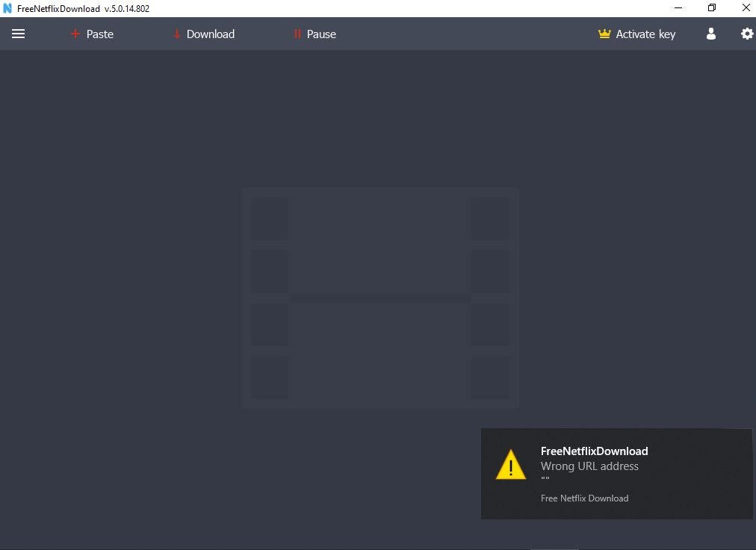Screen dimensions: 756x550
Task: Click the FreeNetflixDownload notification title
Action: 594,451
